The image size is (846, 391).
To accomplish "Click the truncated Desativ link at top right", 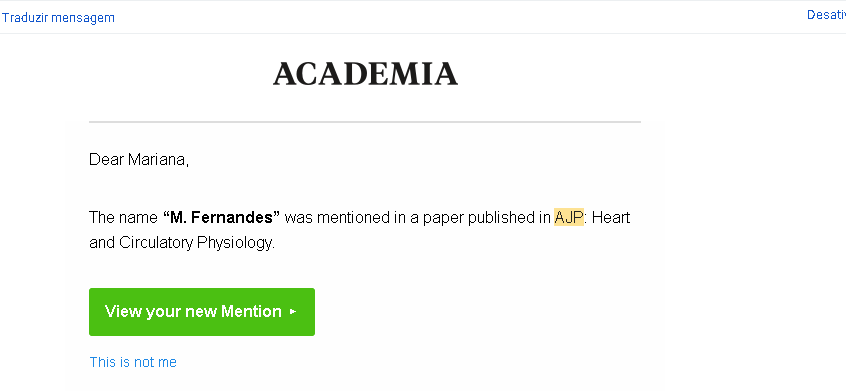I will coord(826,15).
